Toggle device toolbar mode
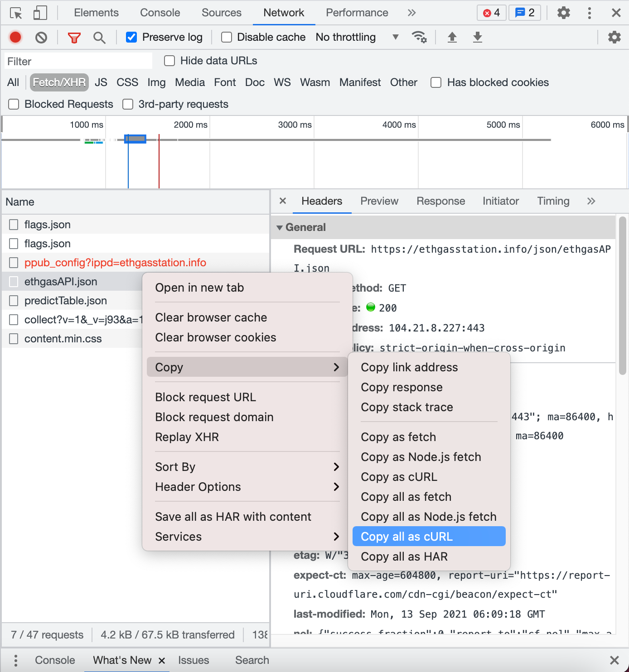 coord(40,13)
